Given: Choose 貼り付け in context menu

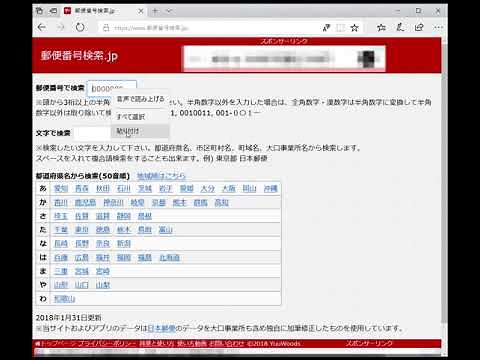Looking at the screenshot, I should [x=140, y=131].
